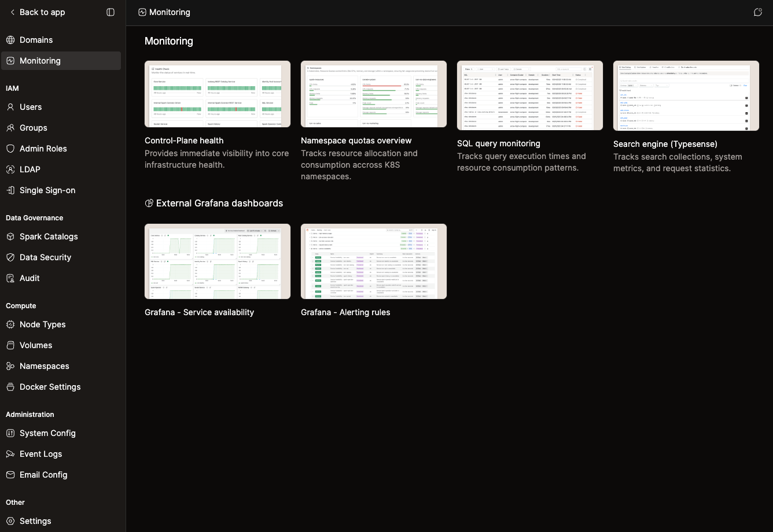Click the Volumes disk icon

[10, 345]
